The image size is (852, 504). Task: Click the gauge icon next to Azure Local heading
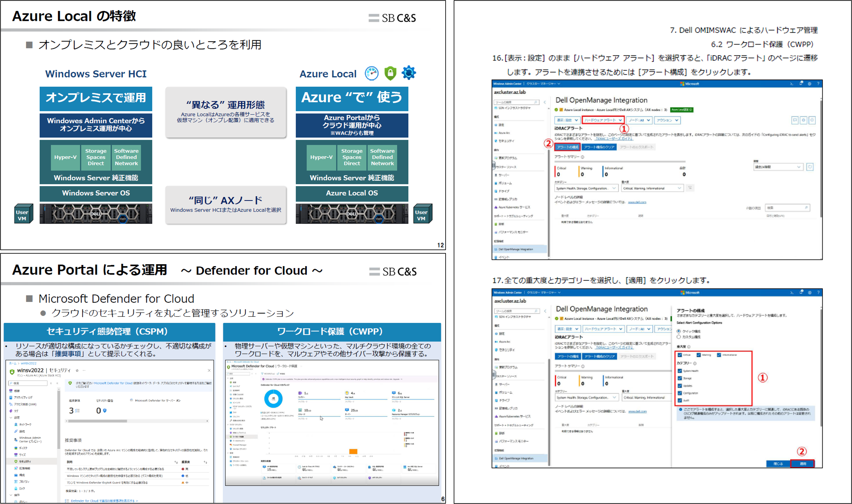tap(371, 73)
